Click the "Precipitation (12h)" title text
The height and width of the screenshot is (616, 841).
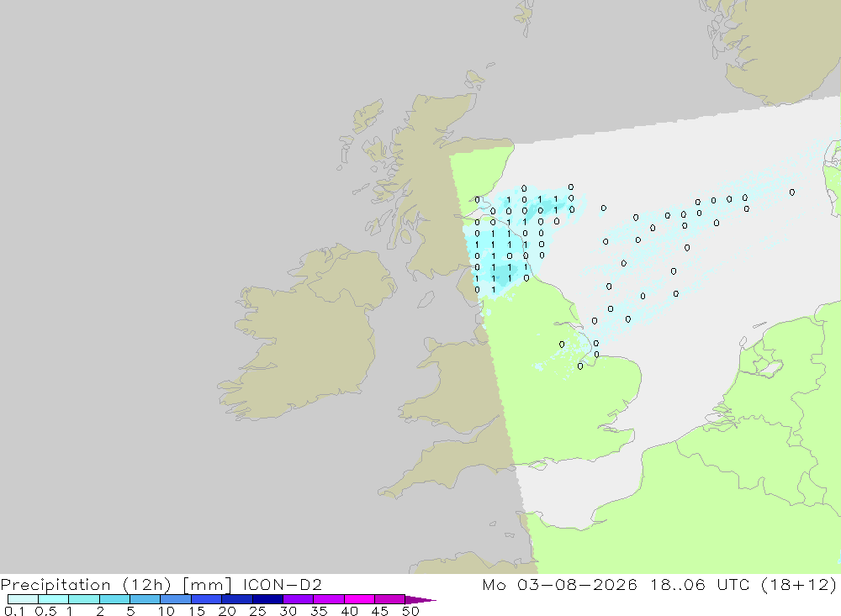pos(86,585)
